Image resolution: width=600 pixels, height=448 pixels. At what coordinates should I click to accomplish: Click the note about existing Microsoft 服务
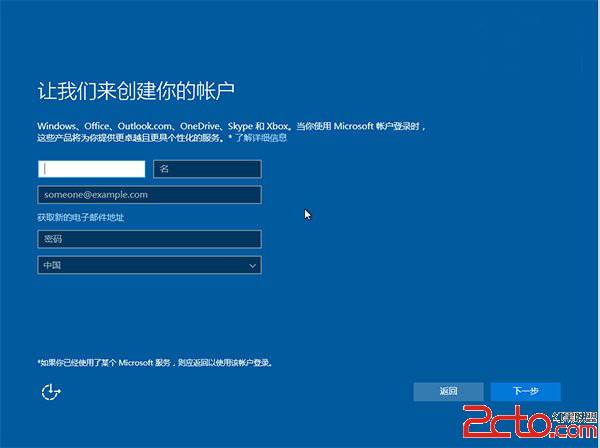click(x=155, y=362)
